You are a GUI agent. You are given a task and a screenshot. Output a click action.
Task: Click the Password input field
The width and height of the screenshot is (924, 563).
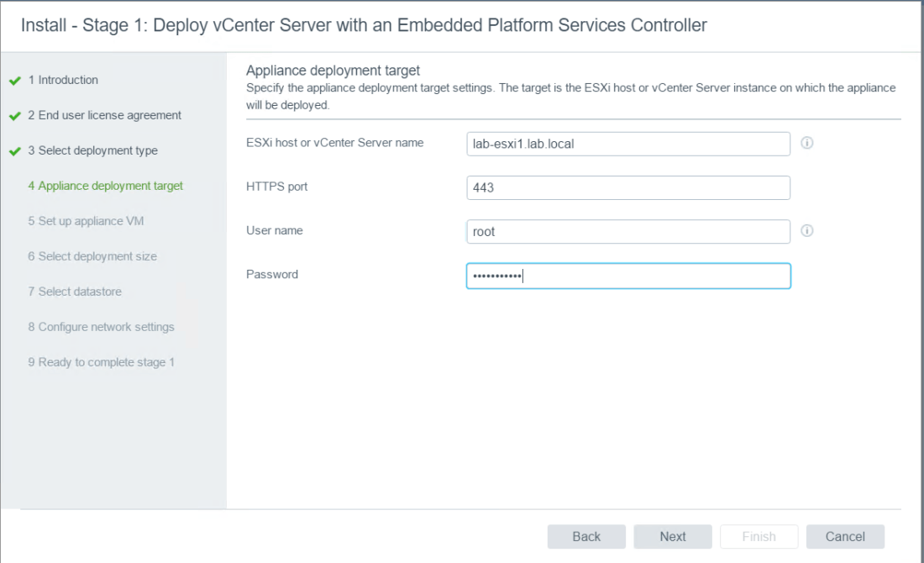[627, 276]
